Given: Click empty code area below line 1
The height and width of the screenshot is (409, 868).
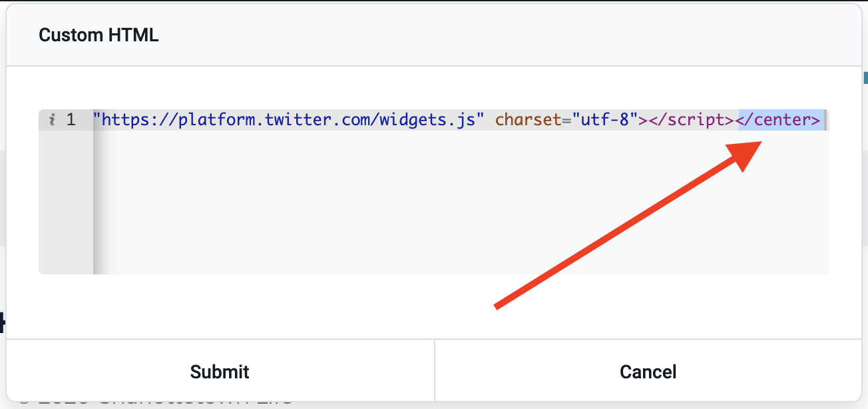Looking at the screenshot, I should [x=459, y=200].
